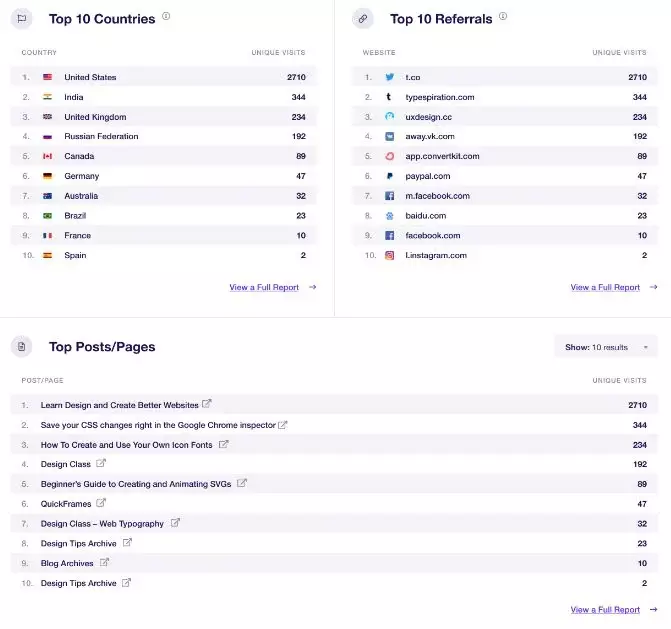This screenshot has height=629, width=671.
Task: Click the arrow after referrals View a Full Report
Action: click(653, 287)
